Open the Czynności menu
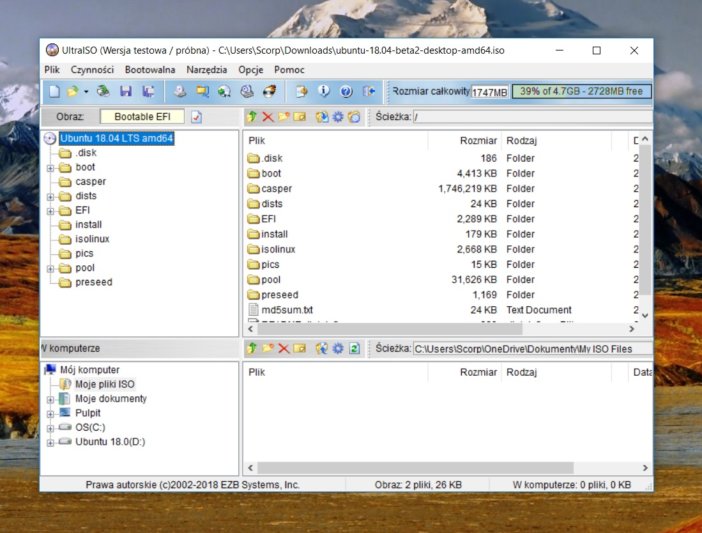This screenshot has height=533, width=702. [x=92, y=70]
